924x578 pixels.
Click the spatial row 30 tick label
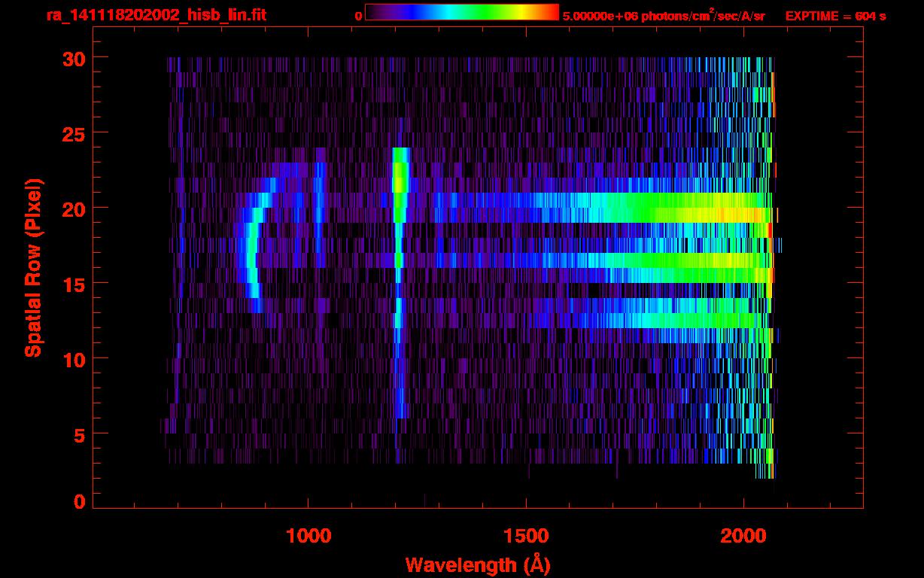tap(73, 58)
